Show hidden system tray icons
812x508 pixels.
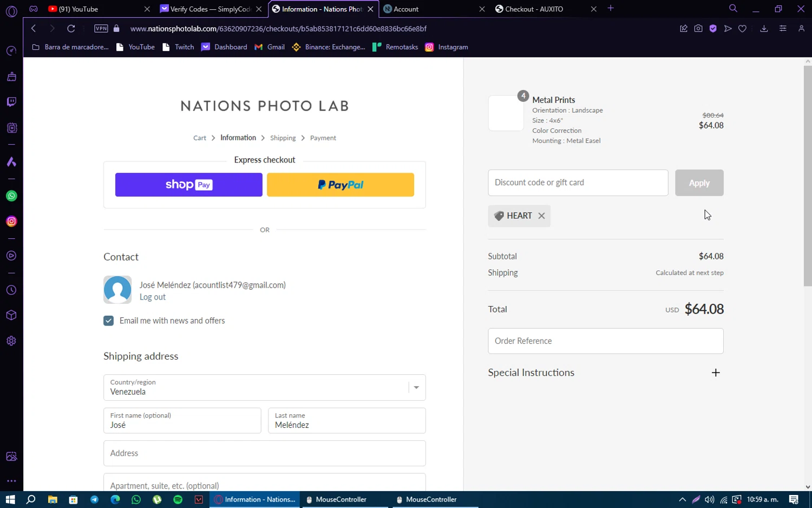tap(683, 499)
